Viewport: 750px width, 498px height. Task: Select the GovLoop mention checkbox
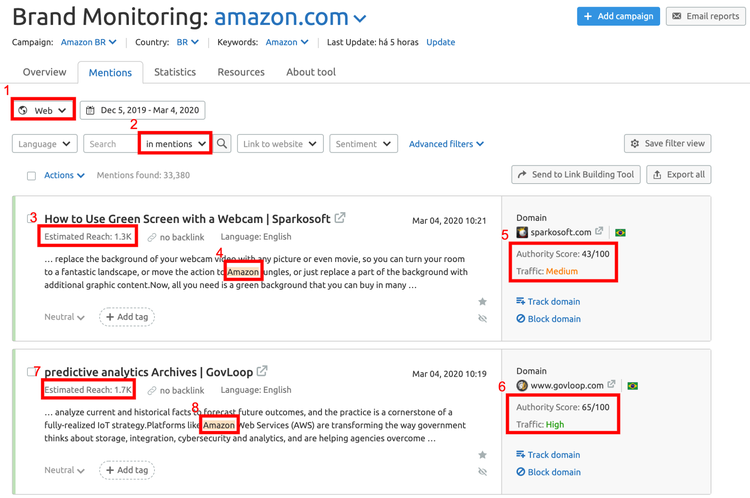click(31, 372)
